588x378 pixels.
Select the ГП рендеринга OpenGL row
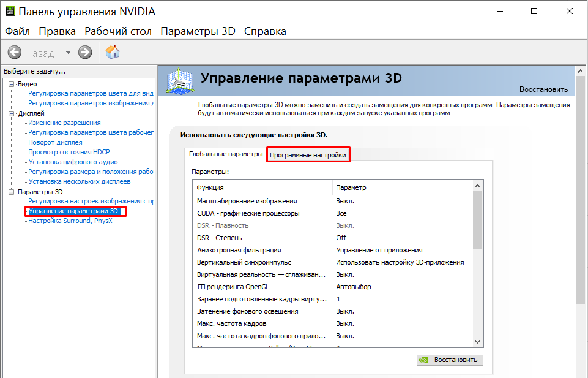click(332, 287)
